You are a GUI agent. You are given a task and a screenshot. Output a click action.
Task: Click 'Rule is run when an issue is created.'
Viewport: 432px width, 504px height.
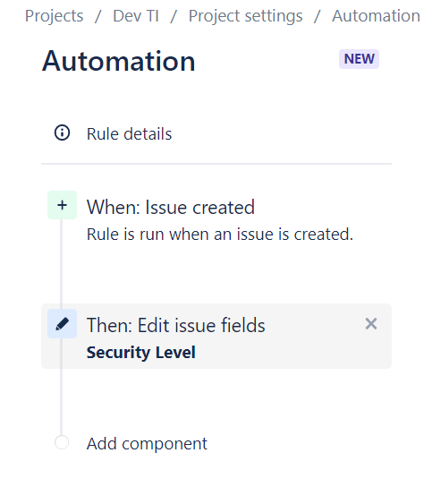pyautogui.click(x=220, y=234)
